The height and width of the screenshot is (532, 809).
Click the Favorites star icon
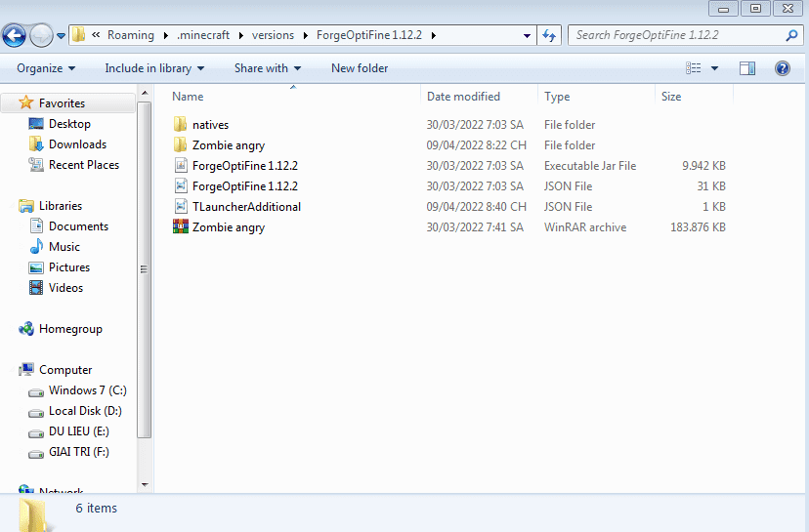(25, 102)
